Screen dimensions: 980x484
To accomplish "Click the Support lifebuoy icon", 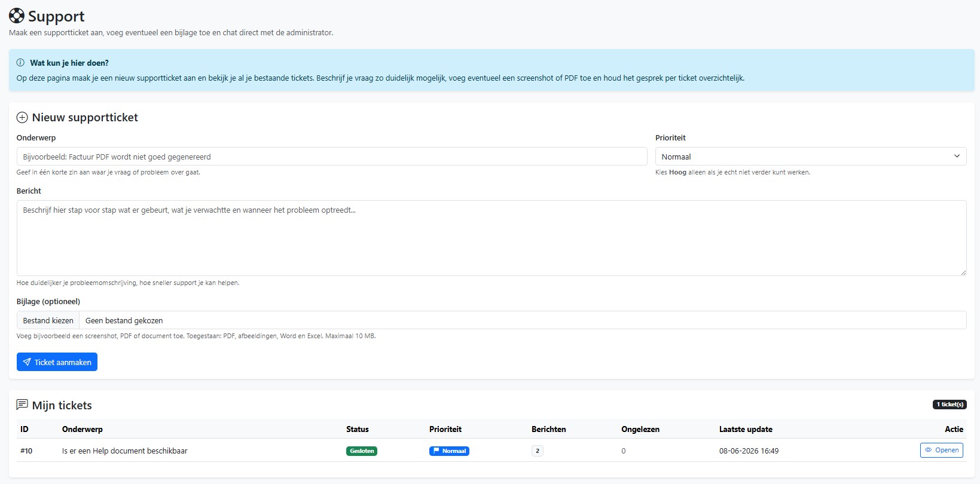I will coord(17,16).
